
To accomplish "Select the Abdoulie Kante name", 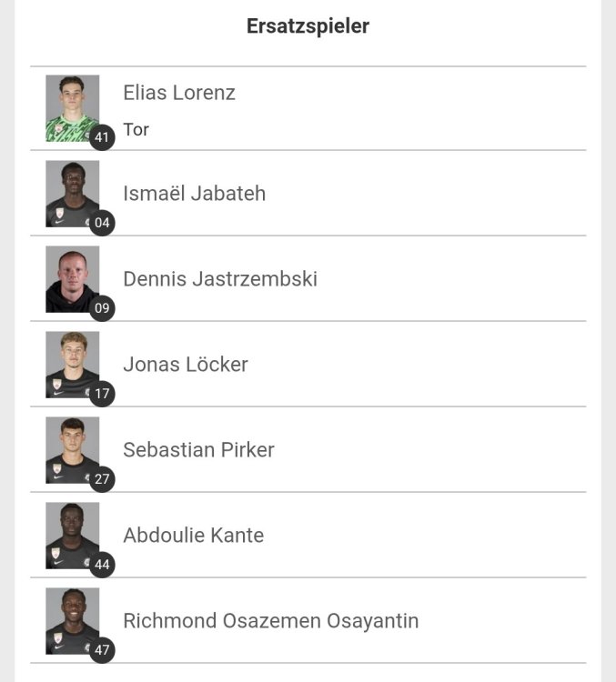I will (193, 536).
